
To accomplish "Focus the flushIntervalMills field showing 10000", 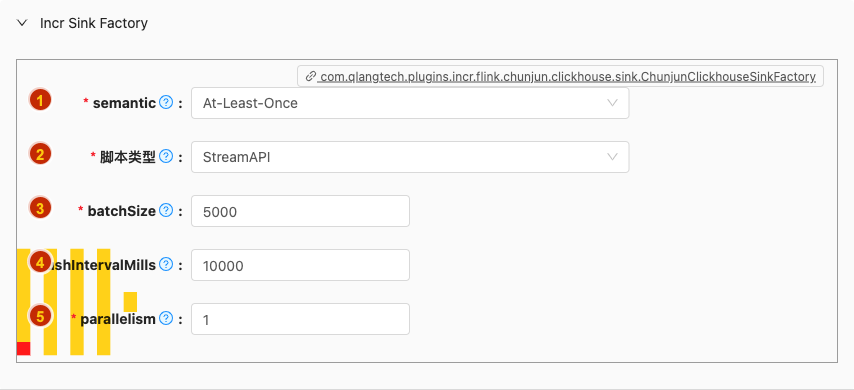I will (x=300, y=265).
